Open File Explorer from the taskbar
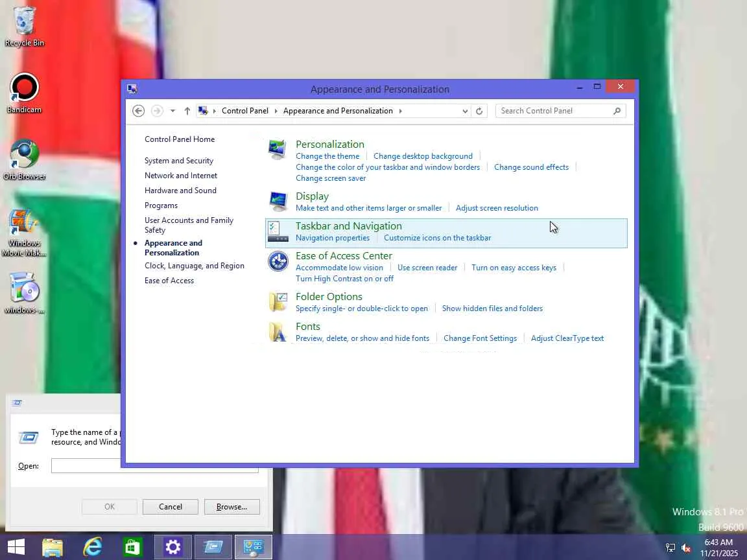The width and height of the screenshot is (747, 560). click(53, 547)
